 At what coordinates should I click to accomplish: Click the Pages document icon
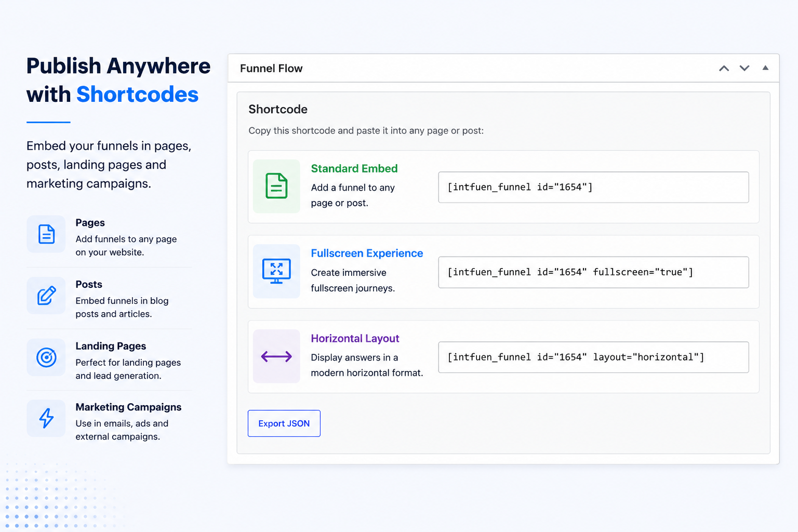pyautogui.click(x=46, y=234)
